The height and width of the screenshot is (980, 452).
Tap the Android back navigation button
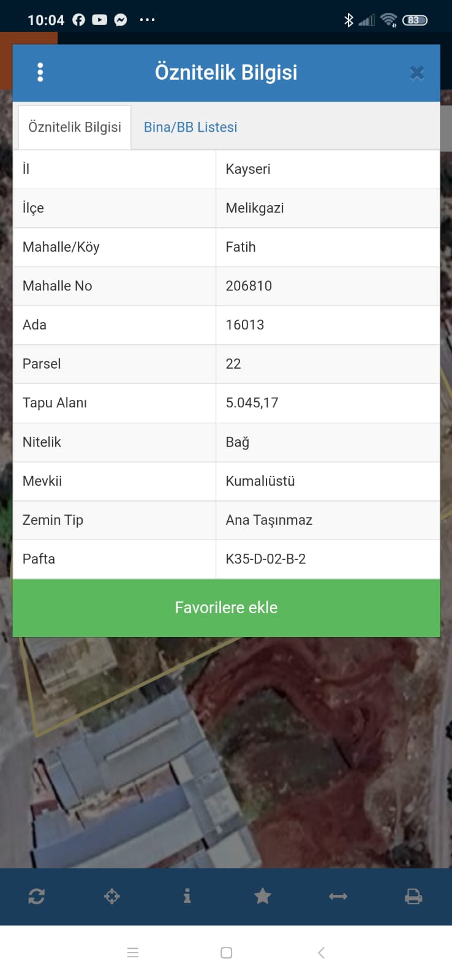click(x=321, y=952)
